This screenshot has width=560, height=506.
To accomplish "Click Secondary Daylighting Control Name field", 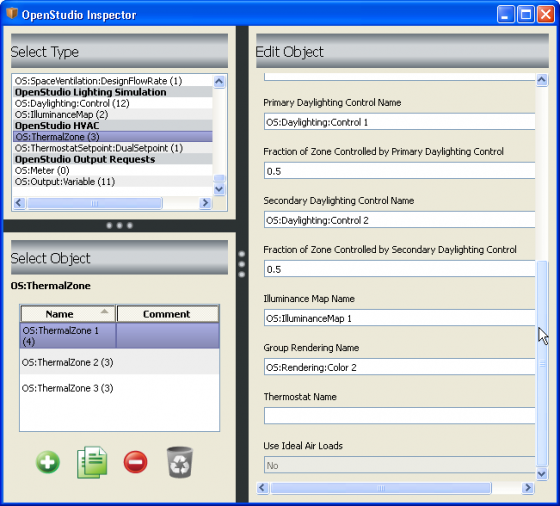I will (x=399, y=220).
